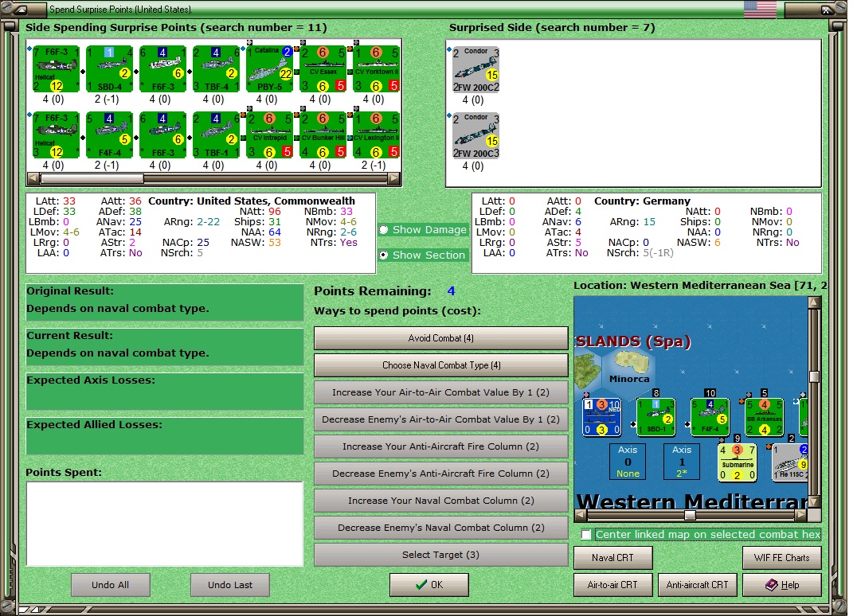Click the Points Remaining value 4
The height and width of the screenshot is (616, 861).
(451, 291)
